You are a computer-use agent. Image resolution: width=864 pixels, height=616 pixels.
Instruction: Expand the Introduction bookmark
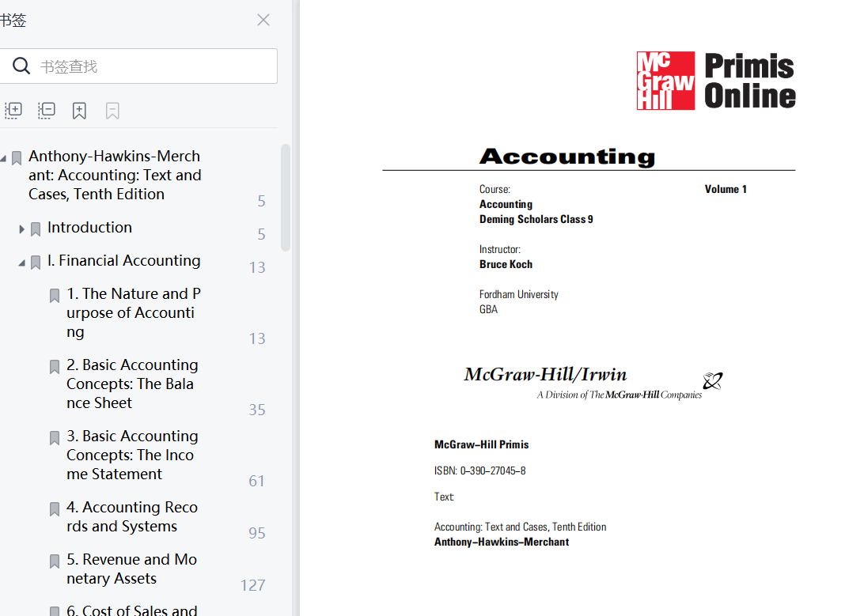pos(21,229)
